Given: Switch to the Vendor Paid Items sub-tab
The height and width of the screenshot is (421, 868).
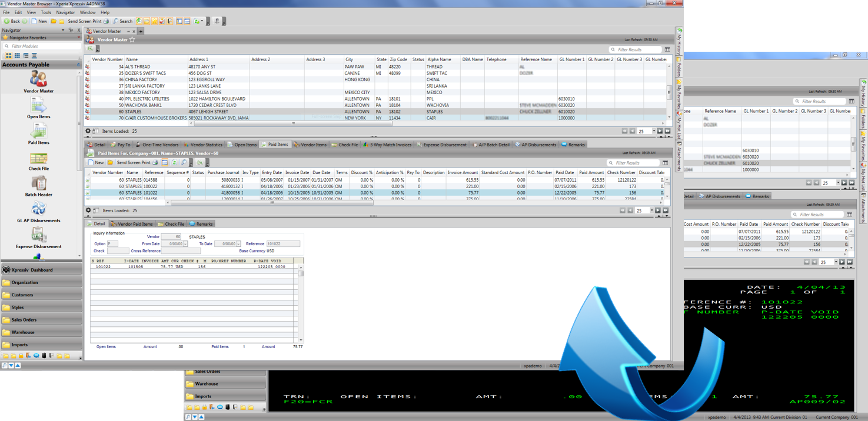Looking at the screenshot, I should (x=132, y=224).
